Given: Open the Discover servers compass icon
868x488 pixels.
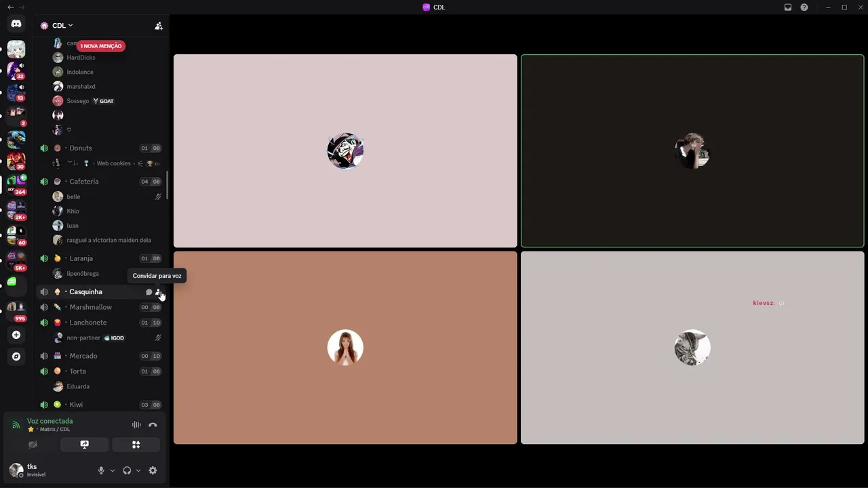Looking at the screenshot, I should pyautogui.click(x=16, y=357).
